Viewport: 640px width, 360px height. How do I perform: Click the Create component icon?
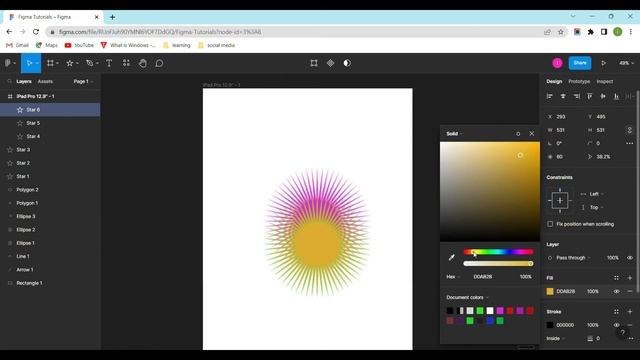tap(331, 63)
